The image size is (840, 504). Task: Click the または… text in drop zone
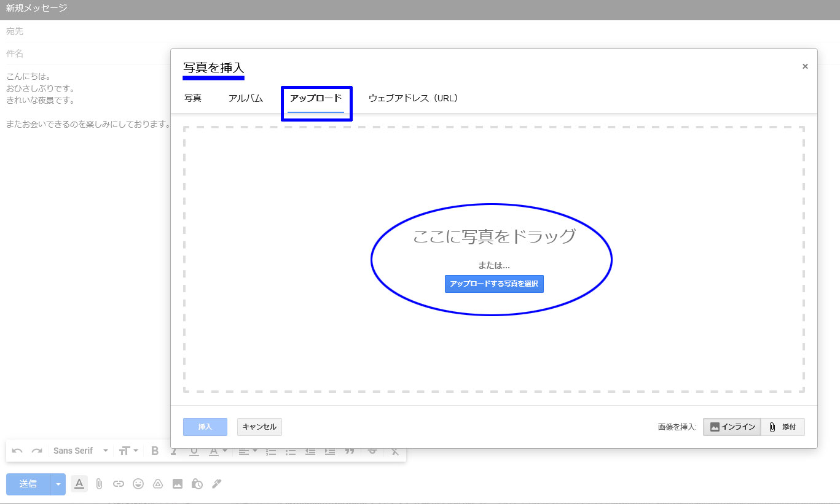(x=494, y=266)
